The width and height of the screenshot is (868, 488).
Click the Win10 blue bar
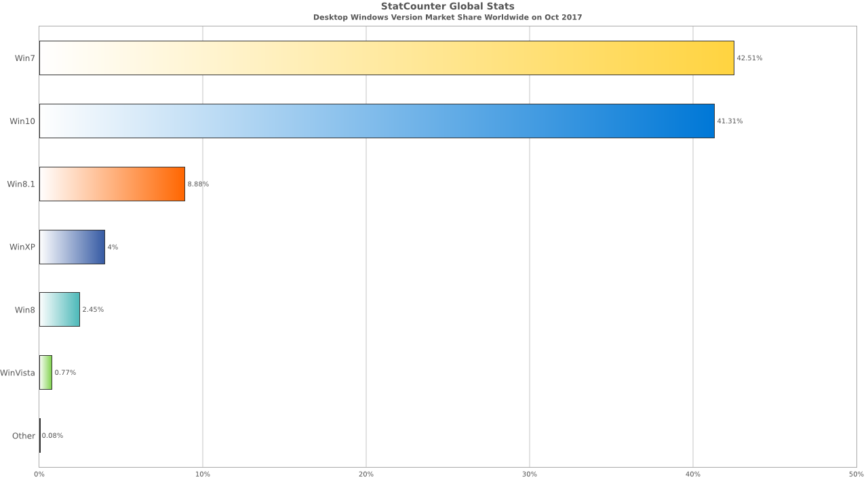tap(377, 121)
